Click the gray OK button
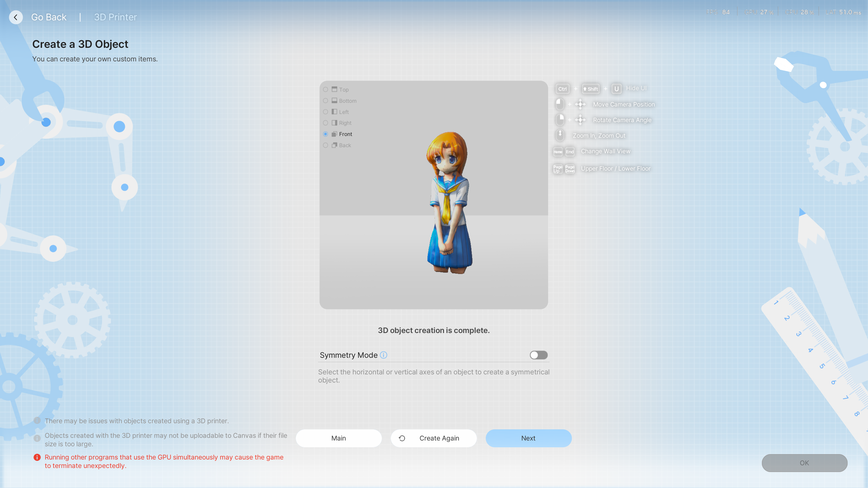Screen dimensions: 868x488 [x=804, y=463]
